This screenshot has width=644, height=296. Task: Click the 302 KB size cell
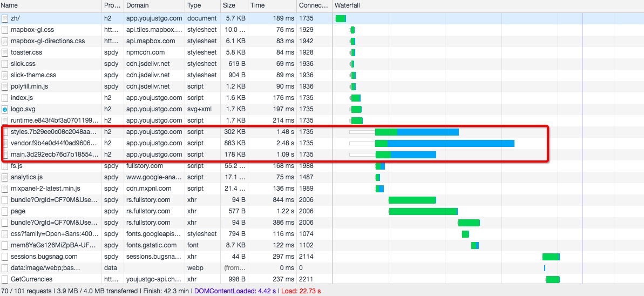(234, 132)
